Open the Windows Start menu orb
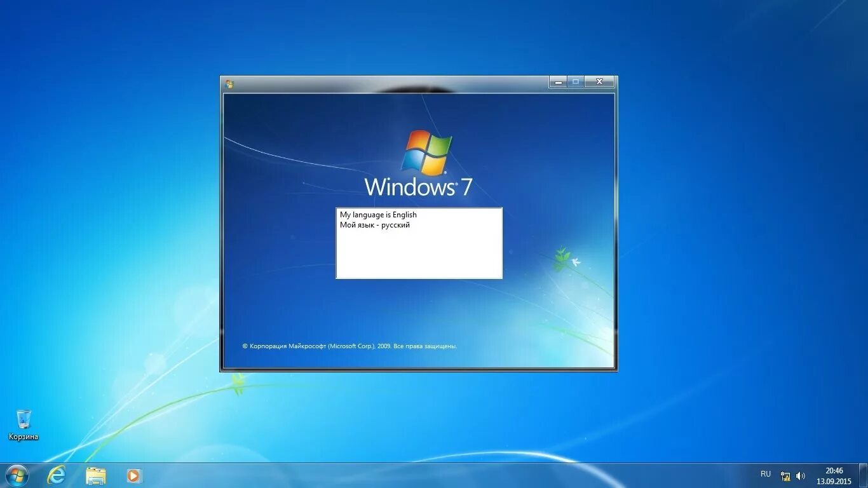The image size is (868, 488). (x=17, y=475)
